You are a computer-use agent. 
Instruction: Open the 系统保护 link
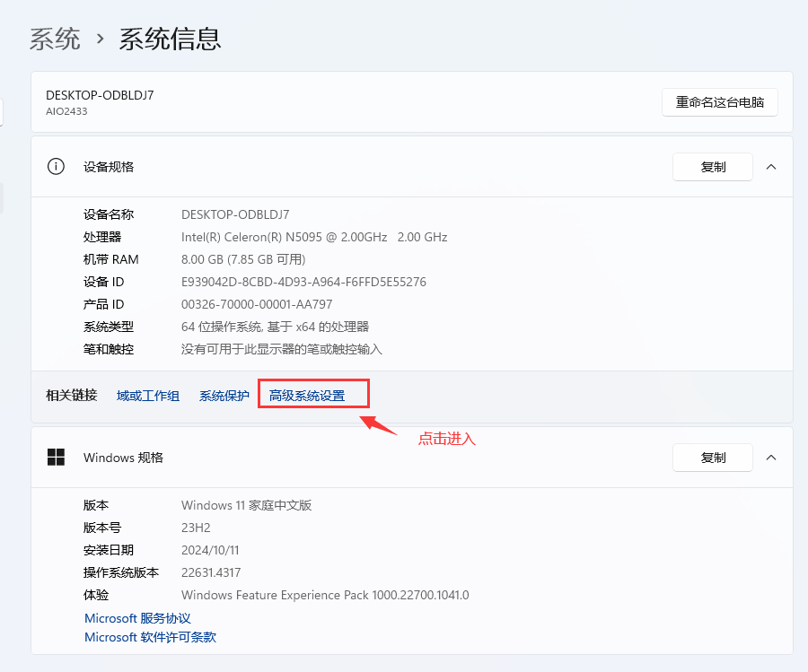224,396
